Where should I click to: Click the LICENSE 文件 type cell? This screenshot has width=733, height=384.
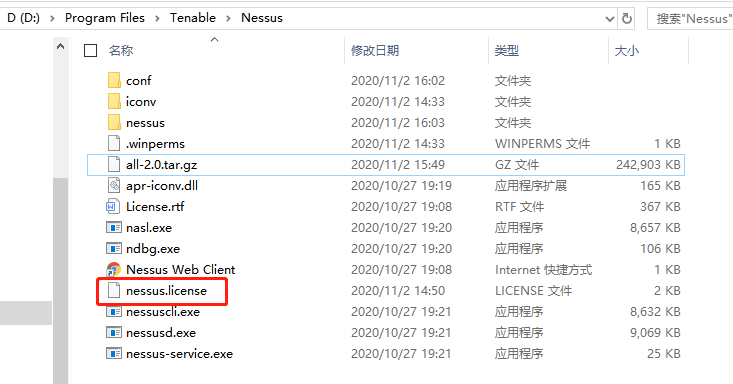click(533, 290)
